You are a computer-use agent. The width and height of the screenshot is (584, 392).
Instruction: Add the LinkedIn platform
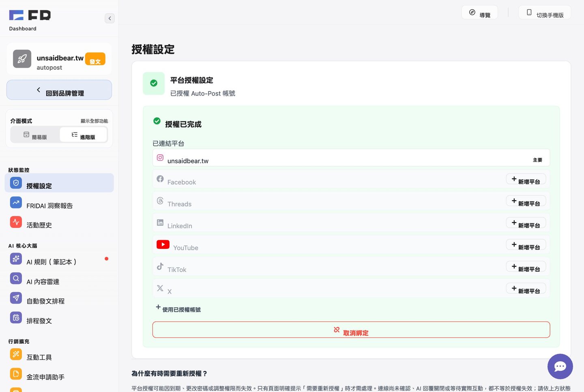tap(526, 223)
